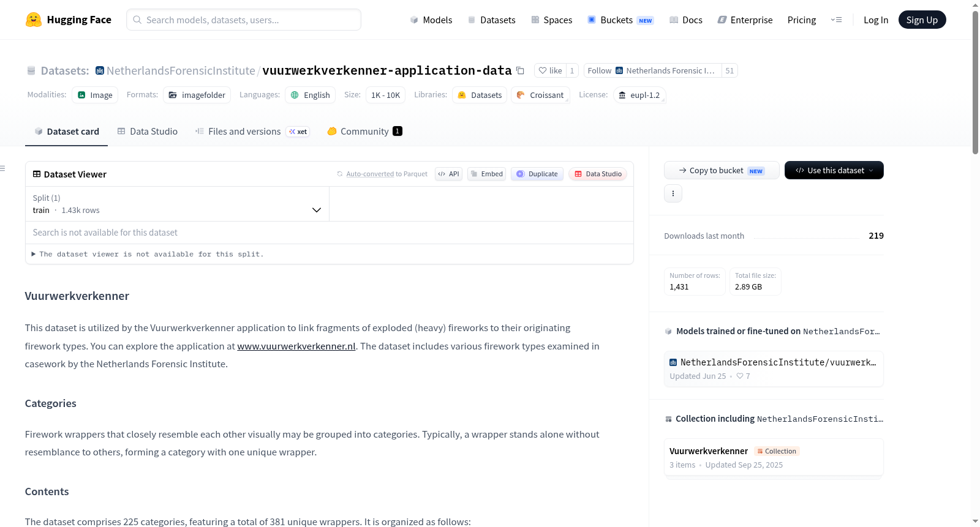The image size is (980, 527).
Task: Open the www.vuurwerkverkenner.nl link
Action: point(296,346)
